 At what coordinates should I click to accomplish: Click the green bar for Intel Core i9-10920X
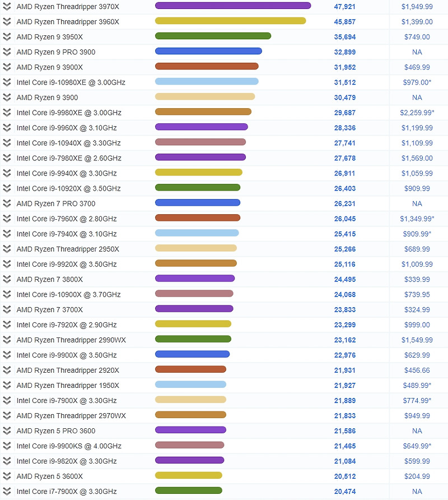[199, 188]
